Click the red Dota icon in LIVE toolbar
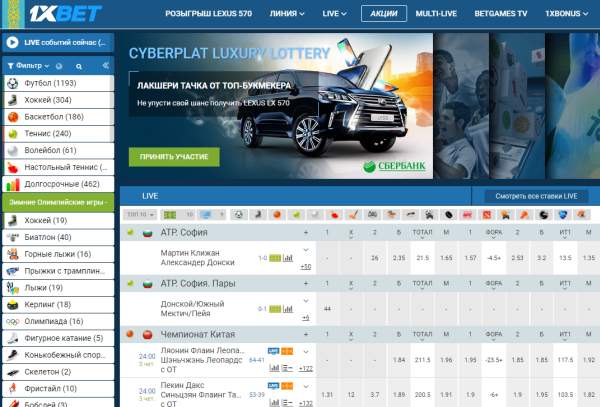Screen dimensions: 600x407 [487, 215]
